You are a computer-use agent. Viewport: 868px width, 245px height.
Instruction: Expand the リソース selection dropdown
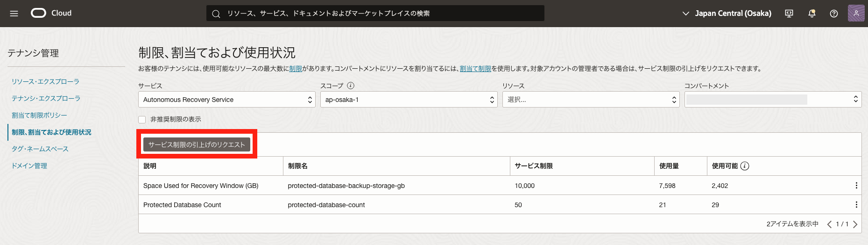coord(591,100)
